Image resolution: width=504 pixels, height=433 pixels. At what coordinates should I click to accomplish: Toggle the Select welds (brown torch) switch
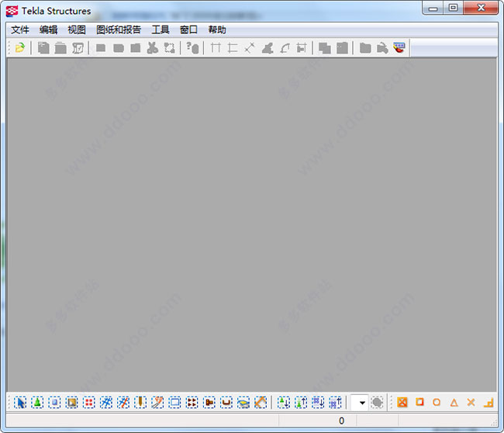pyautogui.click(x=140, y=403)
